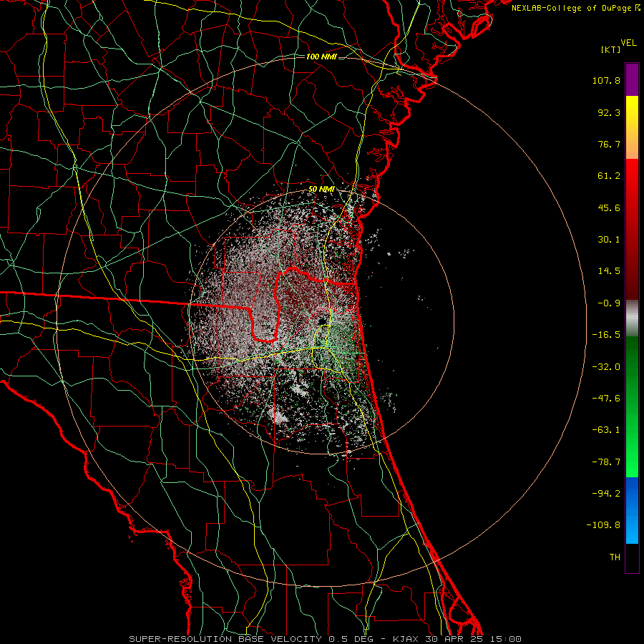Click the black radar site dot at KJAX

pos(323,321)
